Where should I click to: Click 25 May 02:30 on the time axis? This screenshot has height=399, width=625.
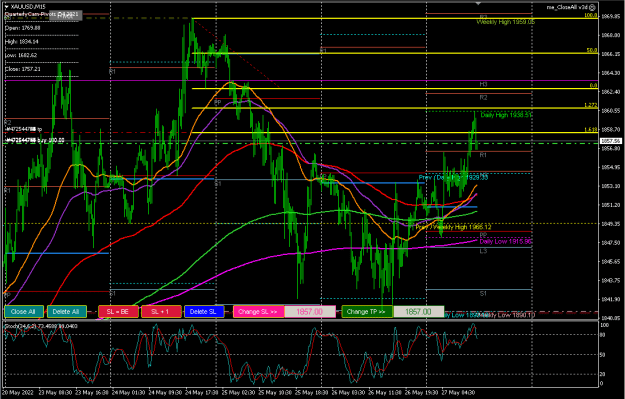pos(238,392)
